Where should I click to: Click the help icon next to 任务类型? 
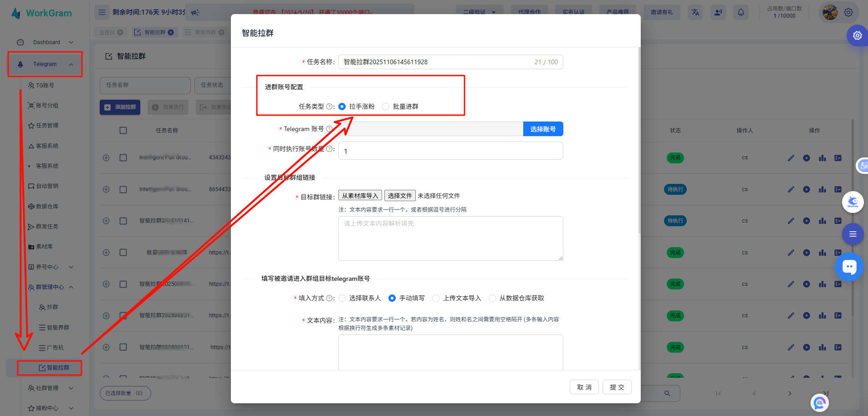329,107
